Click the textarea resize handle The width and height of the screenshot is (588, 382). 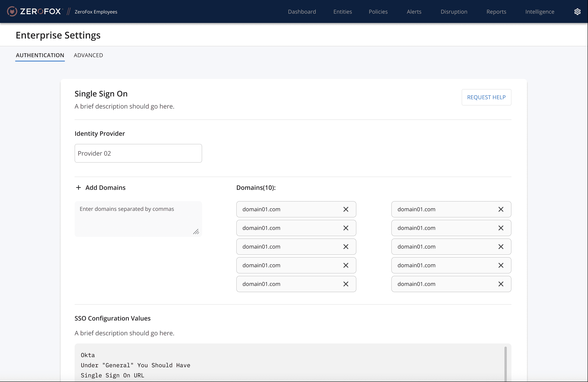pyautogui.click(x=196, y=232)
